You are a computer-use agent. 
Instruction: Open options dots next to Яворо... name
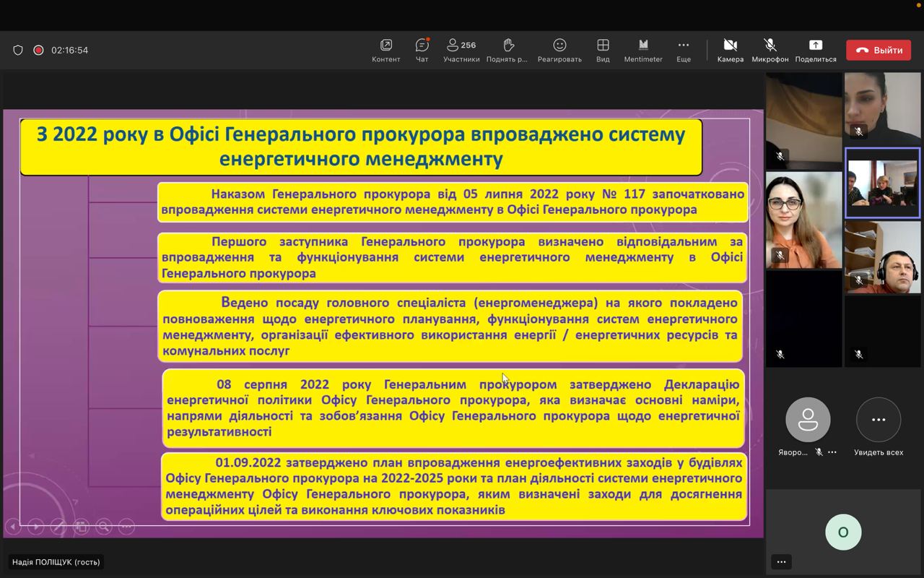point(832,452)
